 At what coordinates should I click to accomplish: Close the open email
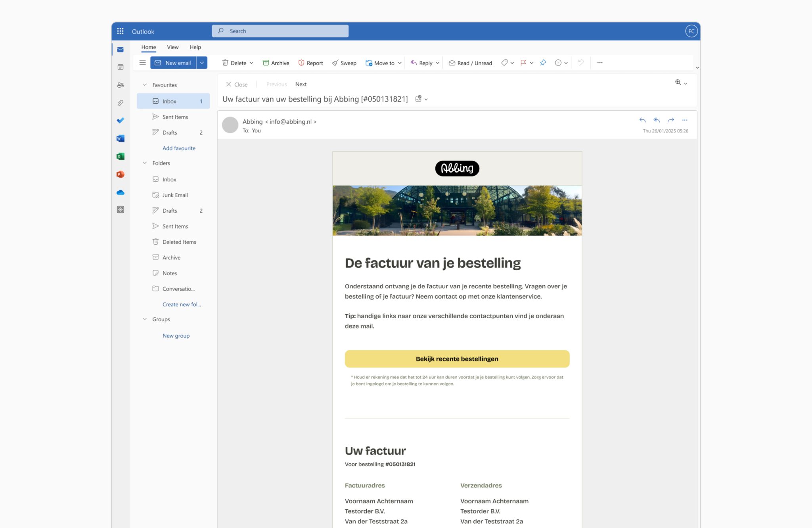tap(237, 84)
